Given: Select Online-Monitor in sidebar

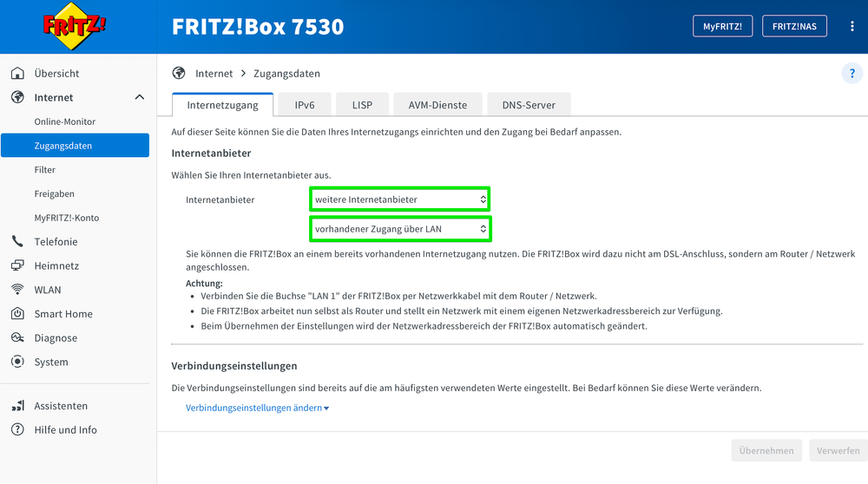Looking at the screenshot, I should pyautogui.click(x=65, y=122).
